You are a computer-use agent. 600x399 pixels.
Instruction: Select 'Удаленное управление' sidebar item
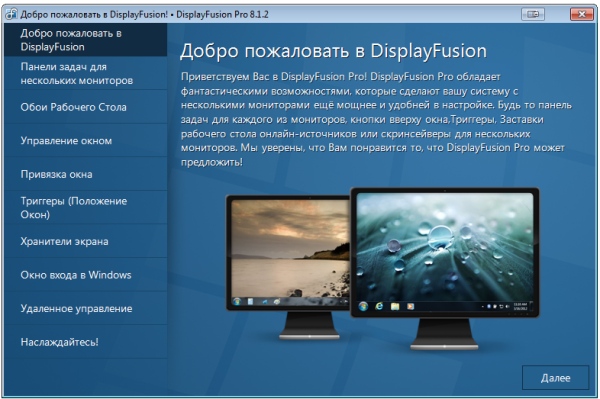(86, 308)
